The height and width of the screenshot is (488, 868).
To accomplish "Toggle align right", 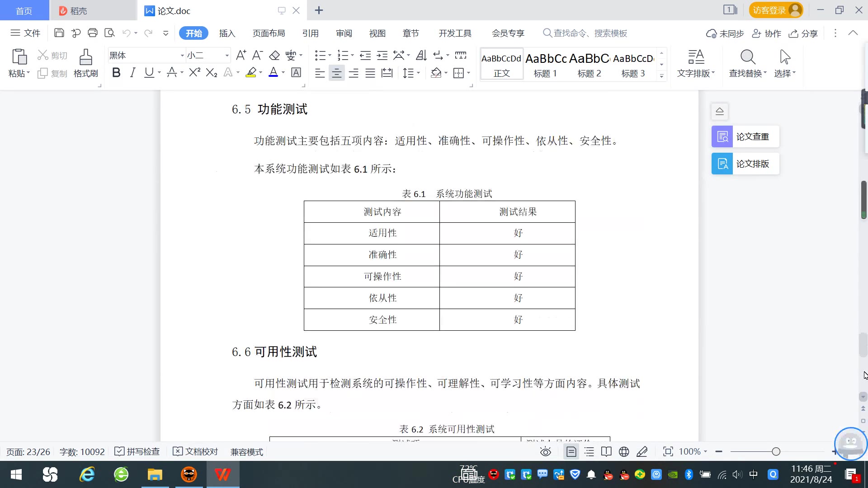I will coord(354,73).
